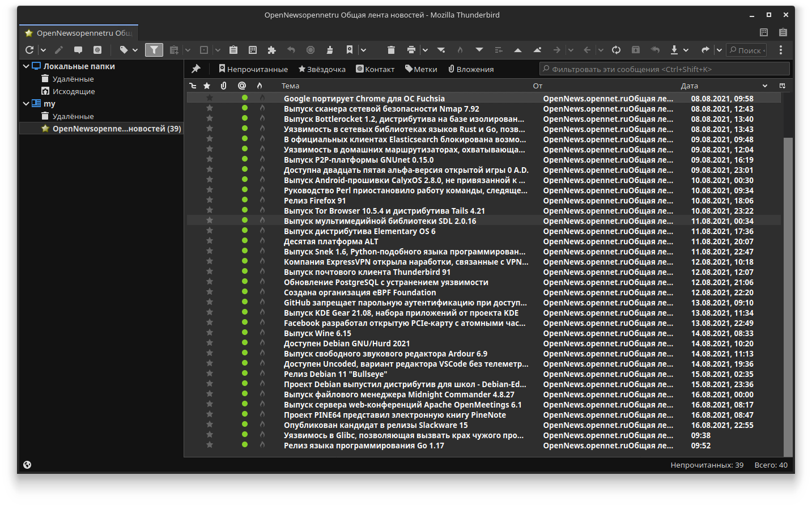This screenshot has width=812, height=509.
Task: Toggle the Вложения attachments filter
Action: tap(471, 69)
